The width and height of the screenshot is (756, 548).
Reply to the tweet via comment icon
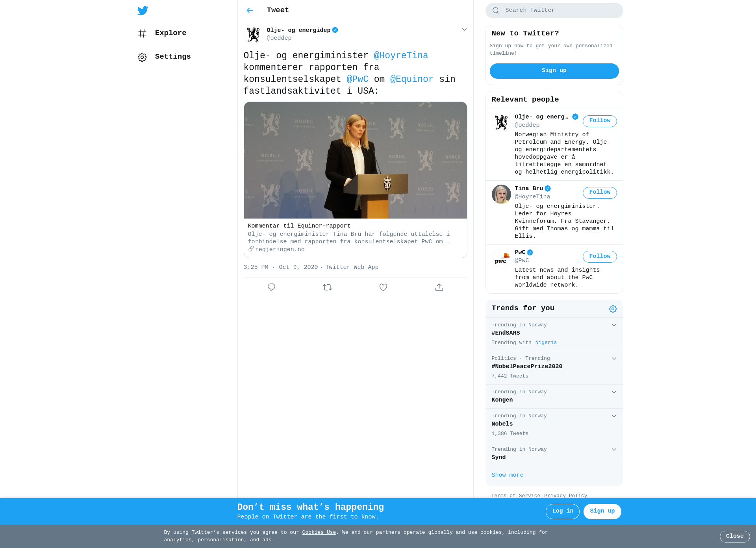(271, 287)
